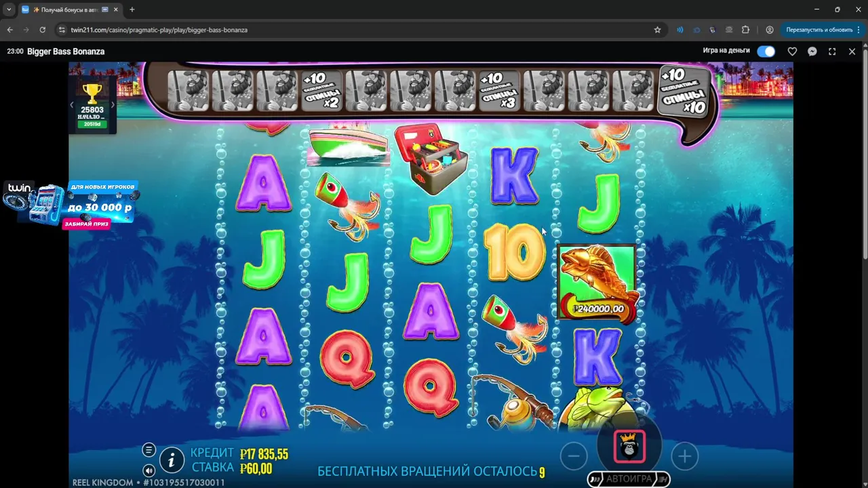Go to previous tournament with left arrow

(72, 104)
